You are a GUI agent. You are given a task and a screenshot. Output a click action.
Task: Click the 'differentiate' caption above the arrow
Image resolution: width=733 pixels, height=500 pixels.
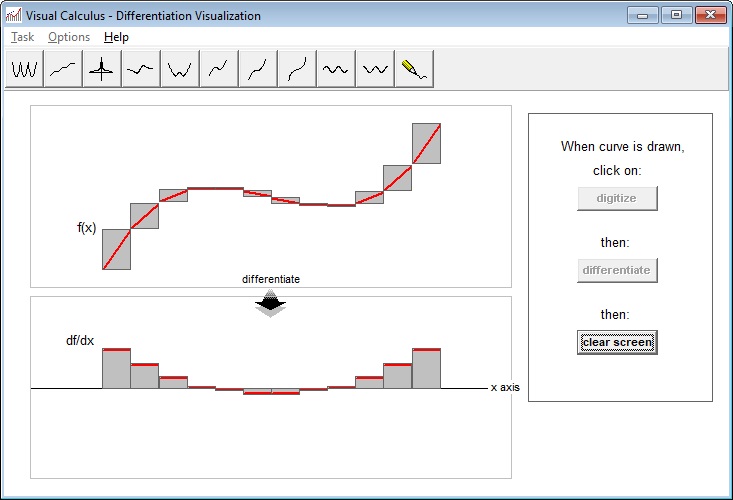(271, 279)
